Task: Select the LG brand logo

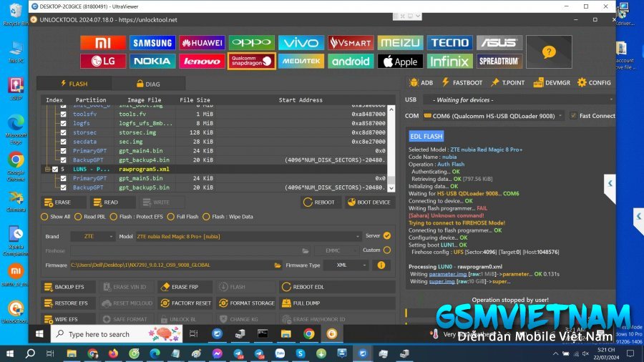Action: [103, 61]
